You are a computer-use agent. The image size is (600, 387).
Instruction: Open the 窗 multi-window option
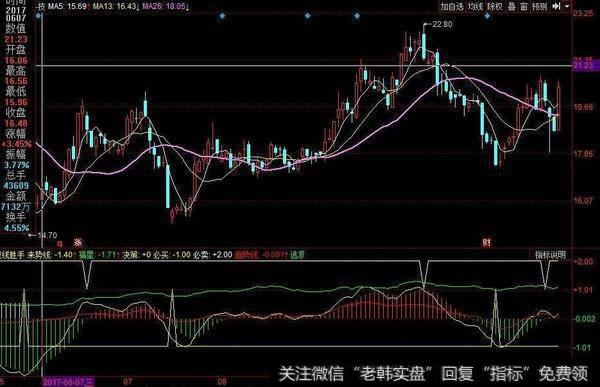click(523, 7)
